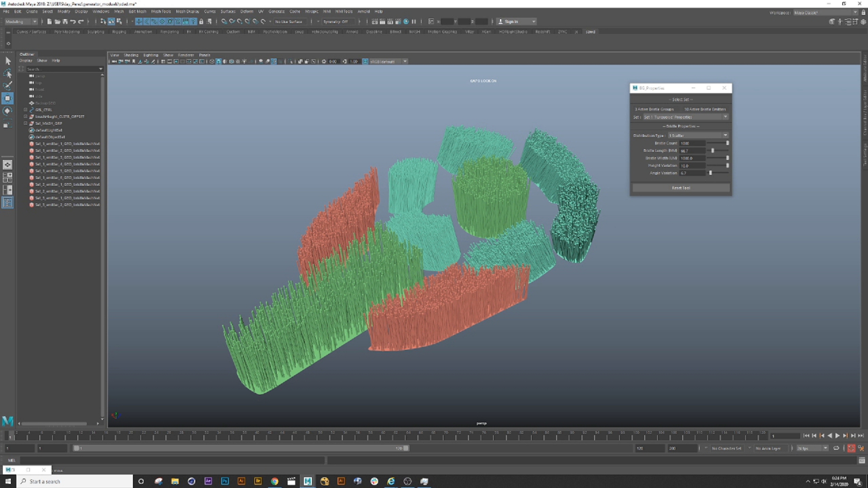Screen dimensions: 868x488
Task: Select the Scale tool in toolbox
Action: click(8, 124)
